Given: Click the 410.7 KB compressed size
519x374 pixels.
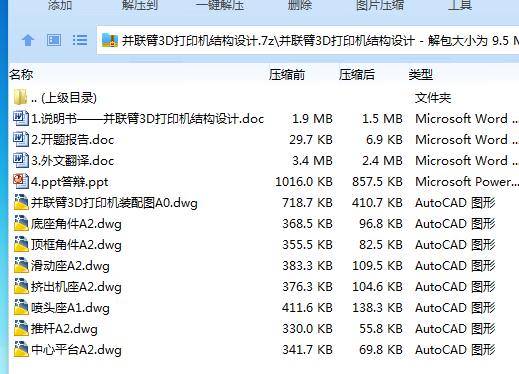Looking at the screenshot, I should point(377,203).
